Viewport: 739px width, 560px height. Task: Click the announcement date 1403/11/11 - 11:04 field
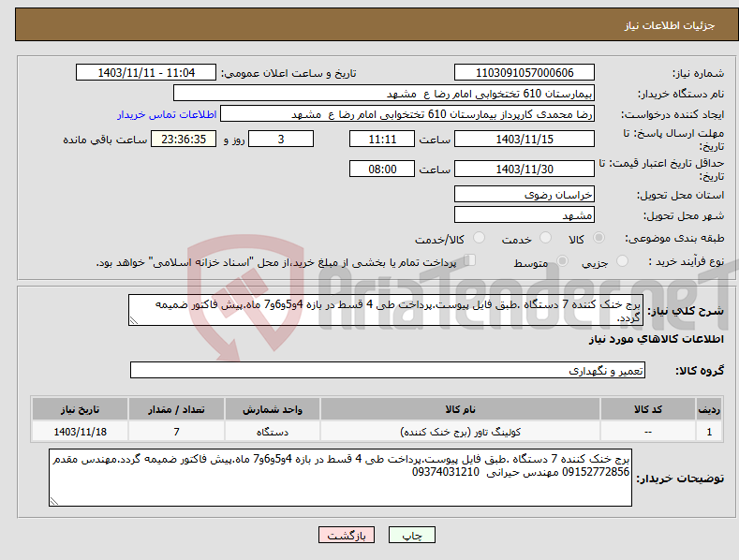[146, 73]
